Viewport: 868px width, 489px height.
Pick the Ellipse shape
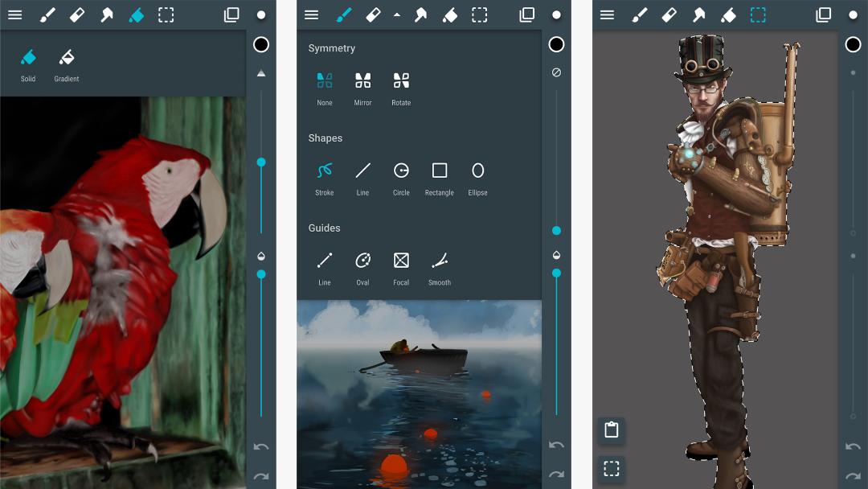coord(477,179)
